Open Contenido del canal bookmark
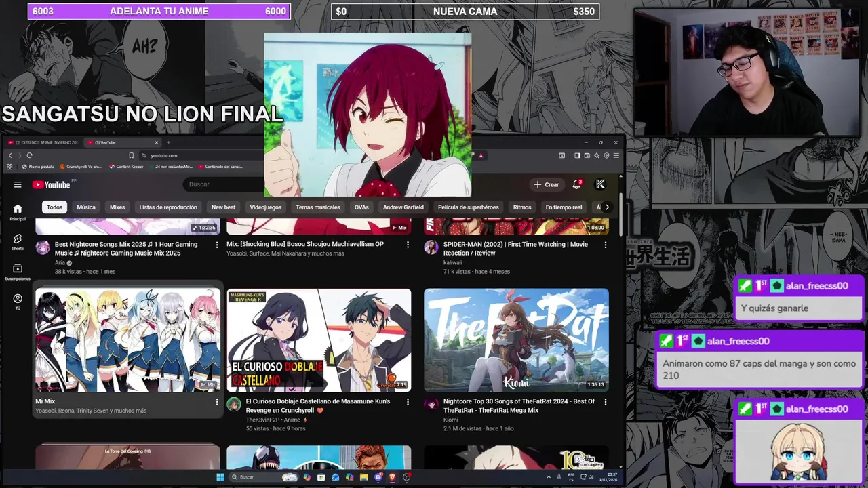Viewport: 868px width, 488px height. coord(220,167)
